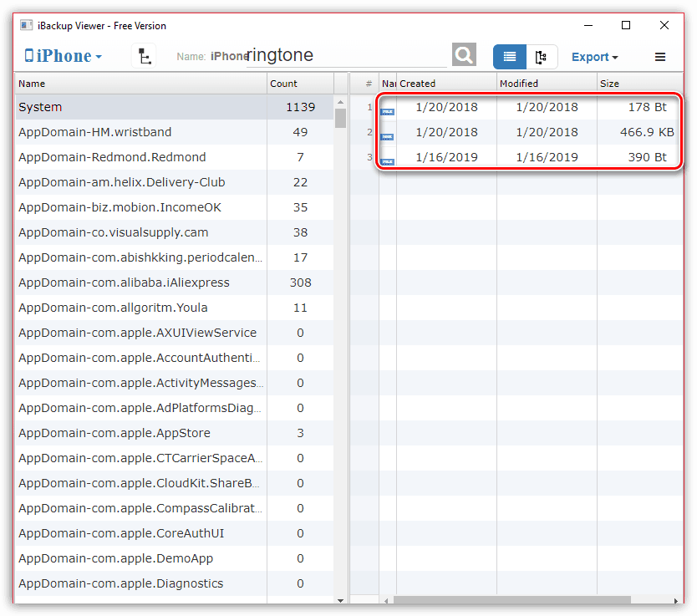This screenshot has height=616, width=697.
Task: Click file list scroll left arrow
Action: (x=386, y=600)
